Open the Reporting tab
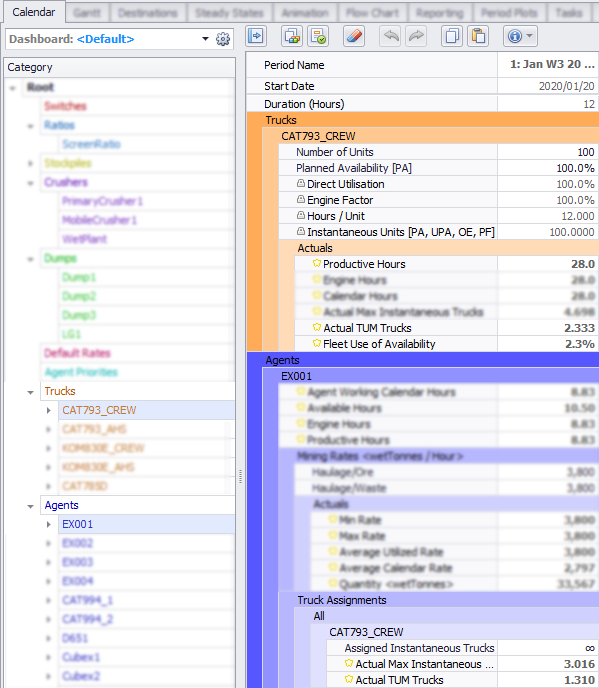The height and width of the screenshot is (688, 599). (x=440, y=13)
